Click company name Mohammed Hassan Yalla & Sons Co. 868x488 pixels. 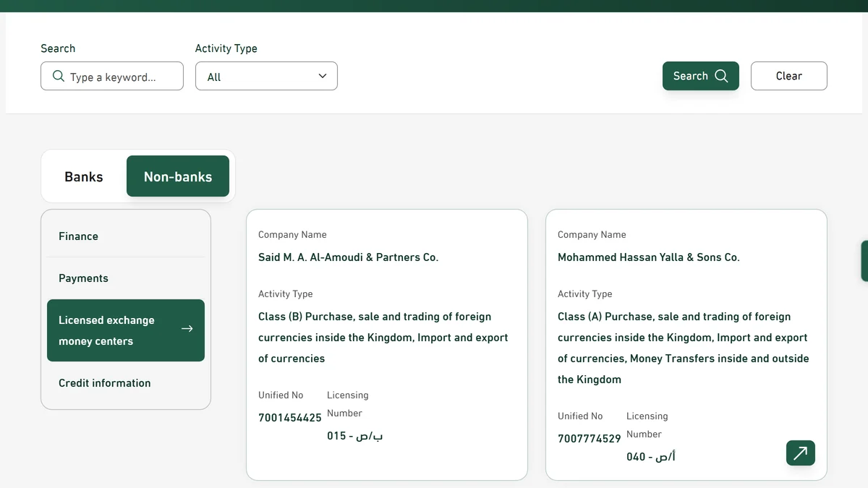point(649,257)
